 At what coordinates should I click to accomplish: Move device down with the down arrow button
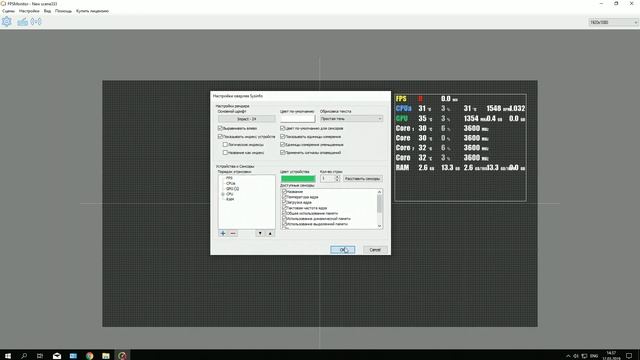pyautogui.click(x=260, y=233)
